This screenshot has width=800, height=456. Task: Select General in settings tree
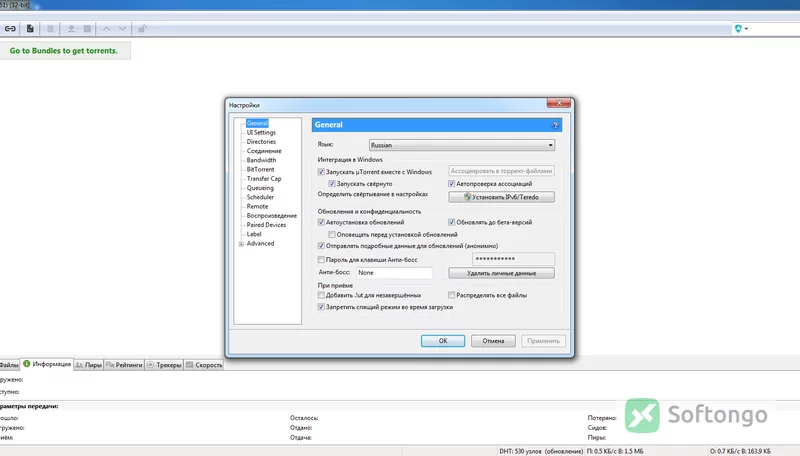coord(257,123)
